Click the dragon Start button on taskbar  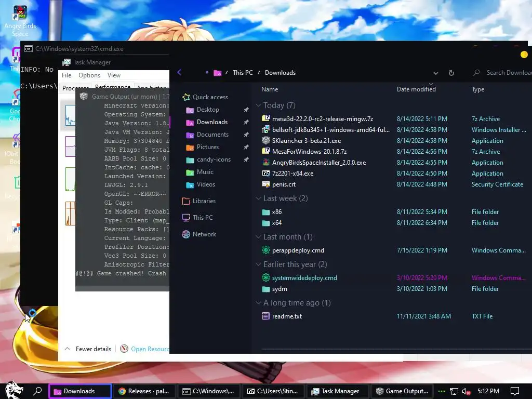13,390
